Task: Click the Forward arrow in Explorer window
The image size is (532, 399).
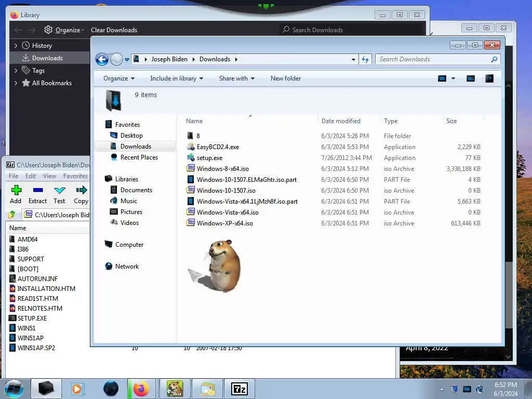Action: coord(116,59)
